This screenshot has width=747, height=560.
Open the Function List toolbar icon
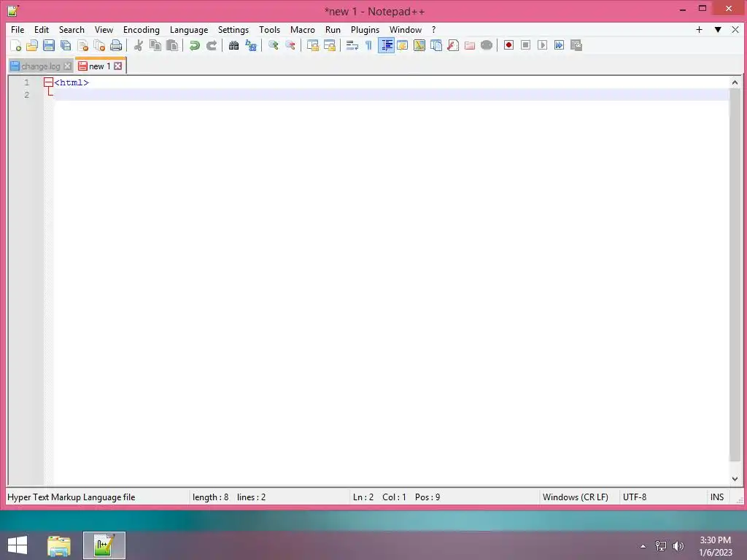pos(453,45)
